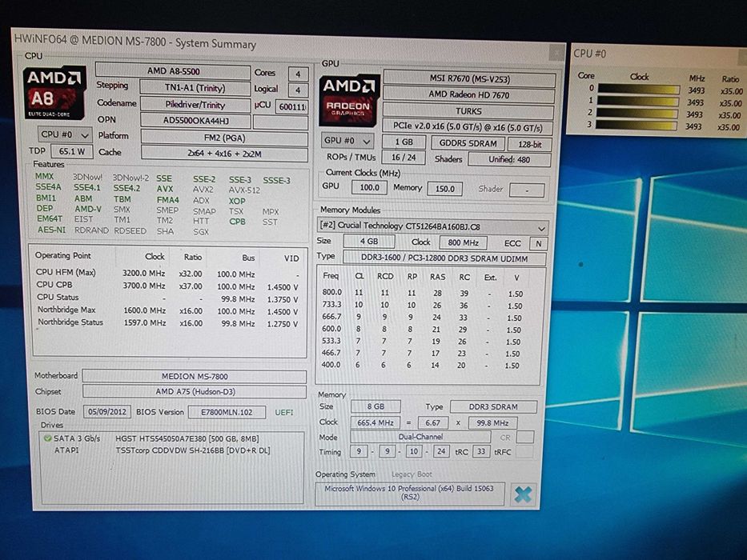
Task: Click the MEDION MS-7800 motherboard field
Action: coord(195,376)
